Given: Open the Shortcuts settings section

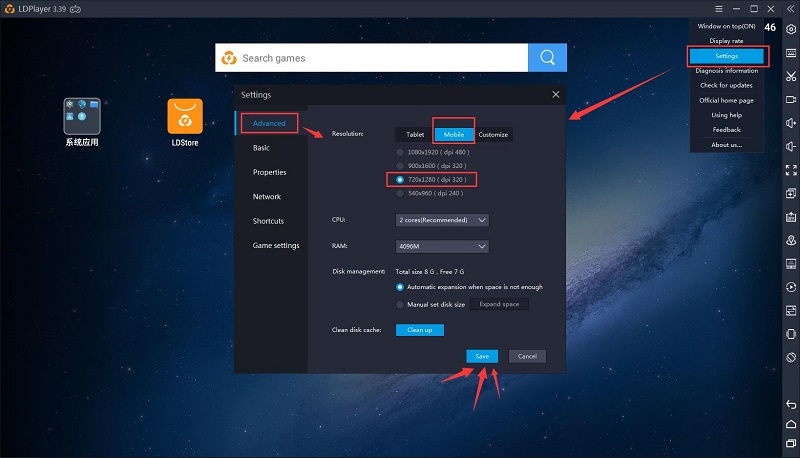Looking at the screenshot, I should click(268, 221).
